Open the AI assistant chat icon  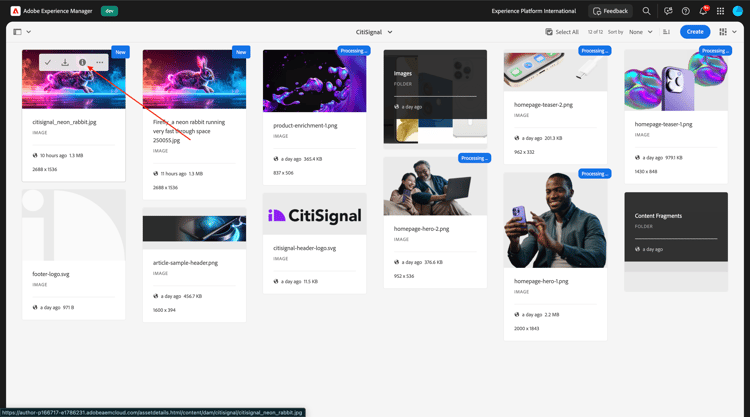(x=668, y=11)
